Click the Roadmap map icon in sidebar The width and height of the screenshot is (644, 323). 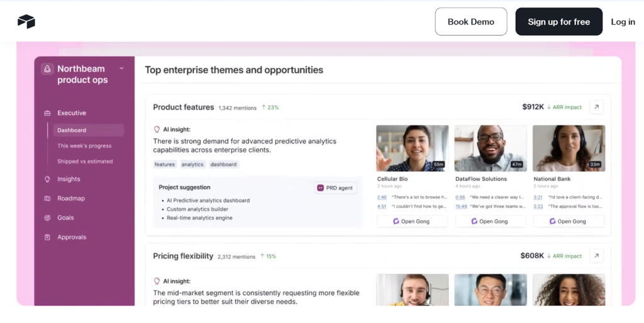[47, 198]
